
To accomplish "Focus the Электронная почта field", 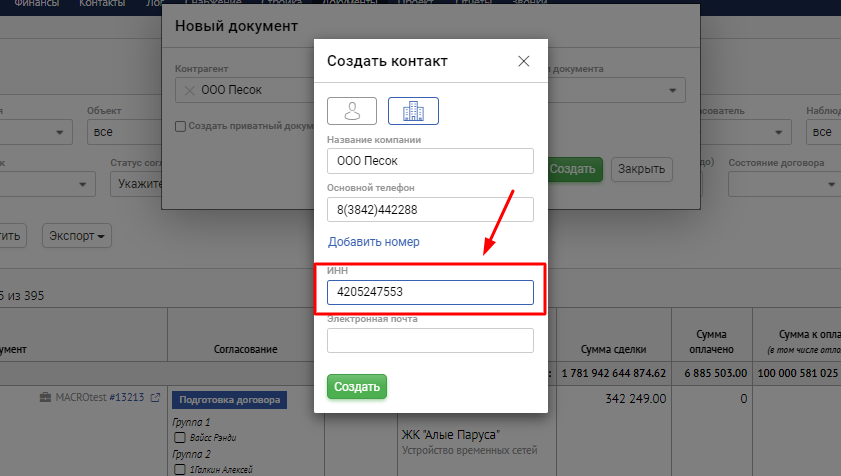I will pyautogui.click(x=430, y=341).
